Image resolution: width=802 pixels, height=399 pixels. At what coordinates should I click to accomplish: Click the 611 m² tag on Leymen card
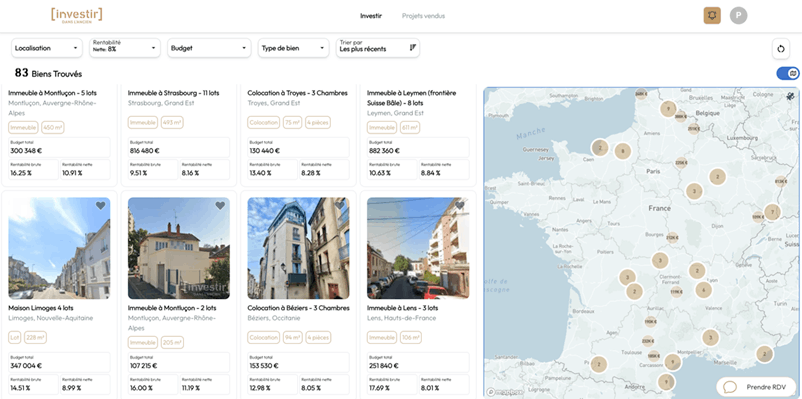[x=409, y=127]
